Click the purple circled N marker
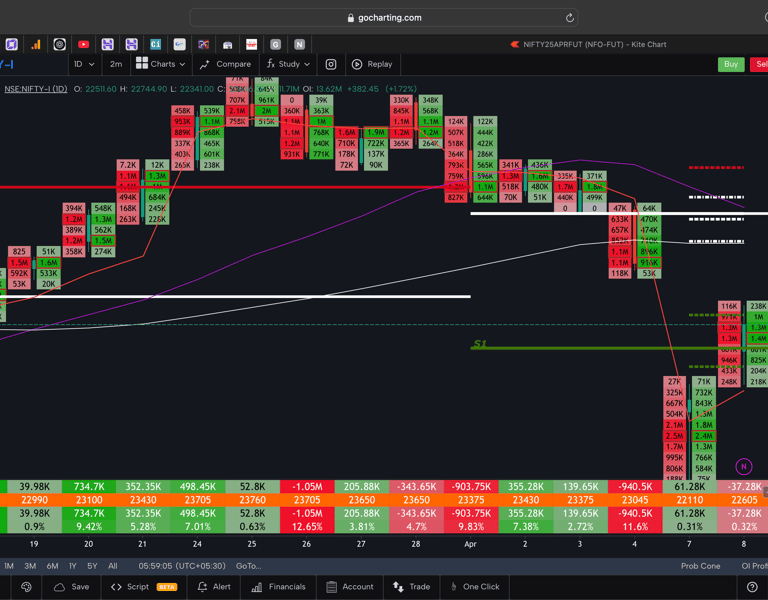The height and width of the screenshot is (600, 768). coord(744,466)
